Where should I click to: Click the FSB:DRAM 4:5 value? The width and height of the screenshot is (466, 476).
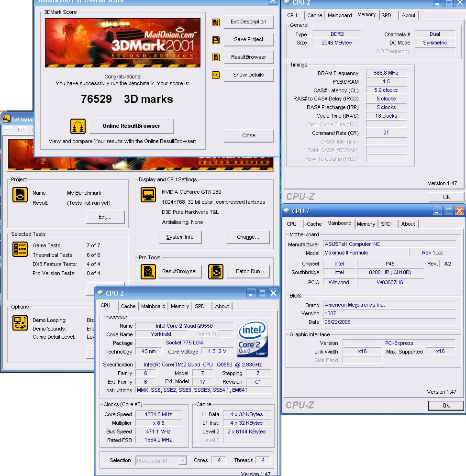click(x=386, y=81)
